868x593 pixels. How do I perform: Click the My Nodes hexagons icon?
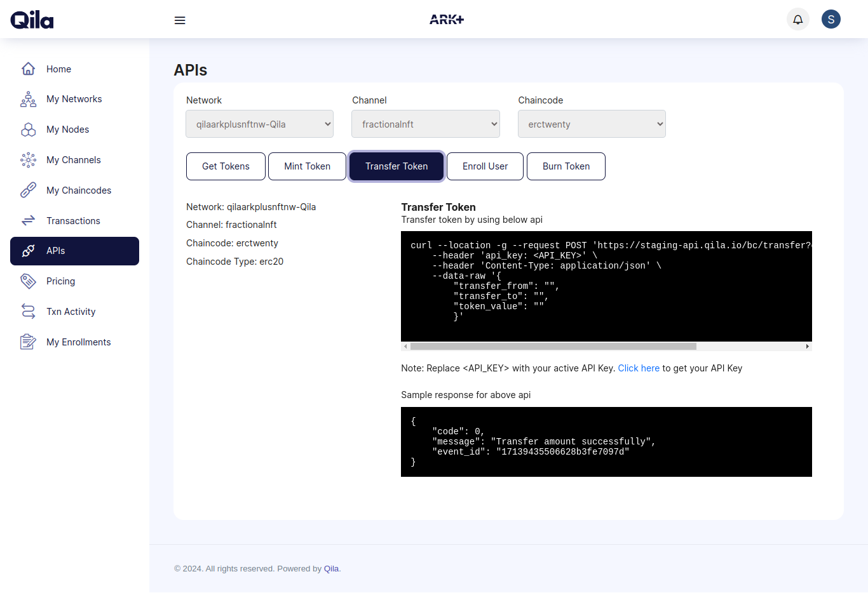click(x=28, y=130)
